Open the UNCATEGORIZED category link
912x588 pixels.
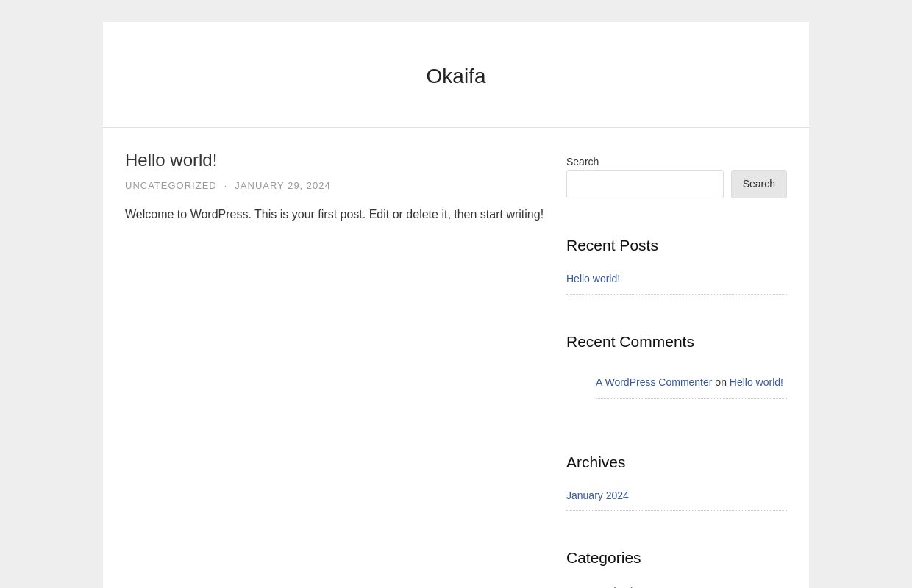(x=171, y=186)
